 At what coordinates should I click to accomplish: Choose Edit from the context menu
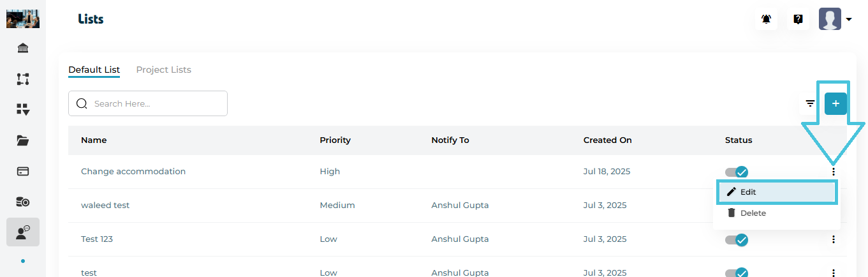click(x=776, y=192)
